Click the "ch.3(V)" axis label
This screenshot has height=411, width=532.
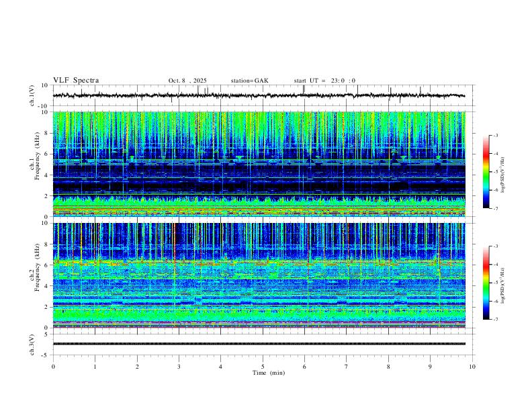coord(32,345)
